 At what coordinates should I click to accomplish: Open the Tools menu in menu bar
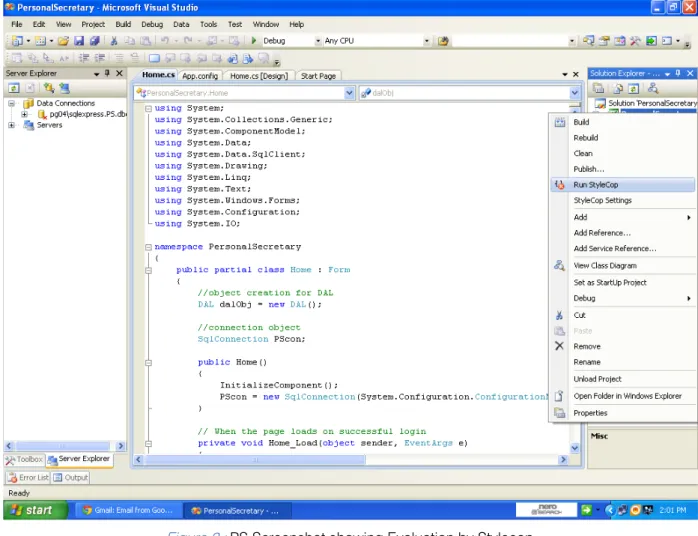click(208, 24)
